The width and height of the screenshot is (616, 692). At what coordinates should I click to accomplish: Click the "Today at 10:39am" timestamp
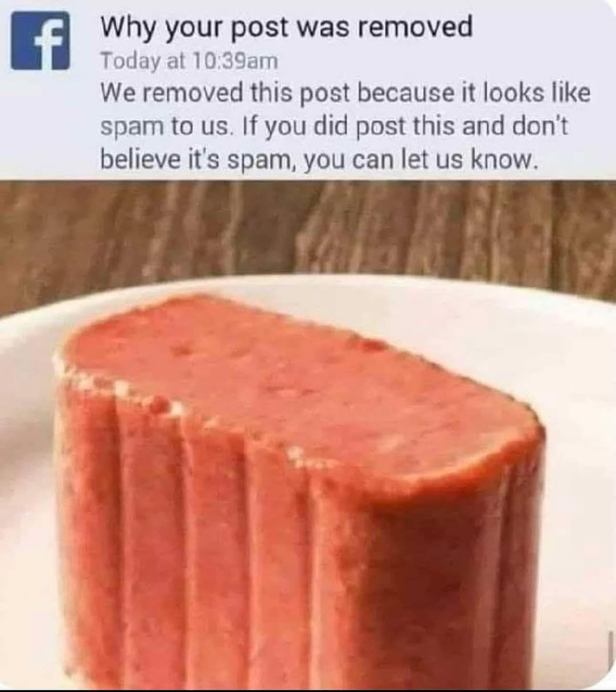[189, 61]
